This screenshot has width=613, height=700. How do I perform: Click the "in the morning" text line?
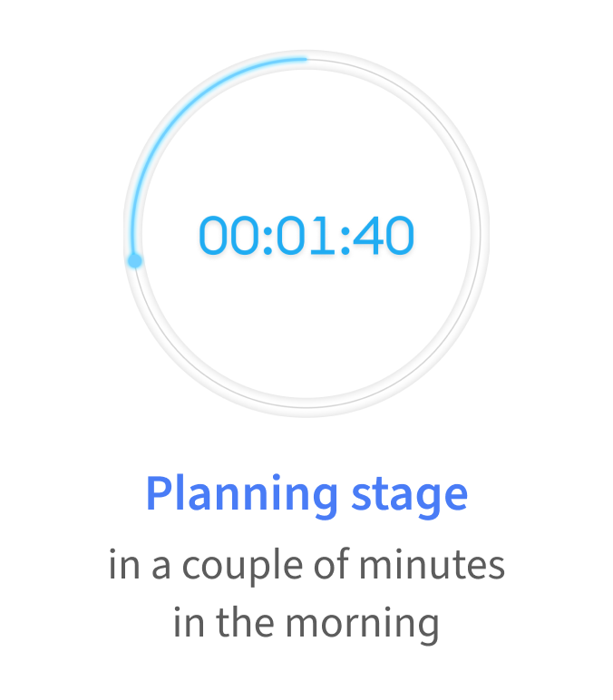tap(306, 624)
